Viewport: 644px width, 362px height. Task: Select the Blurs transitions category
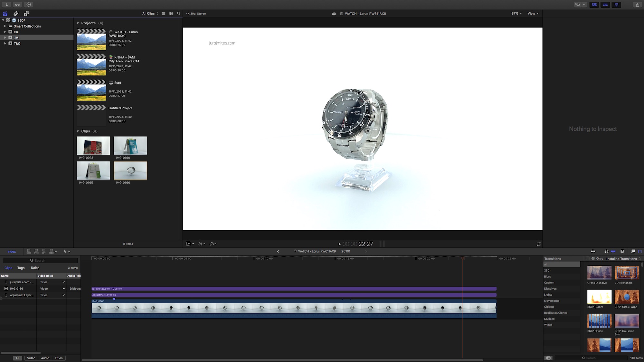click(x=562, y=277)
